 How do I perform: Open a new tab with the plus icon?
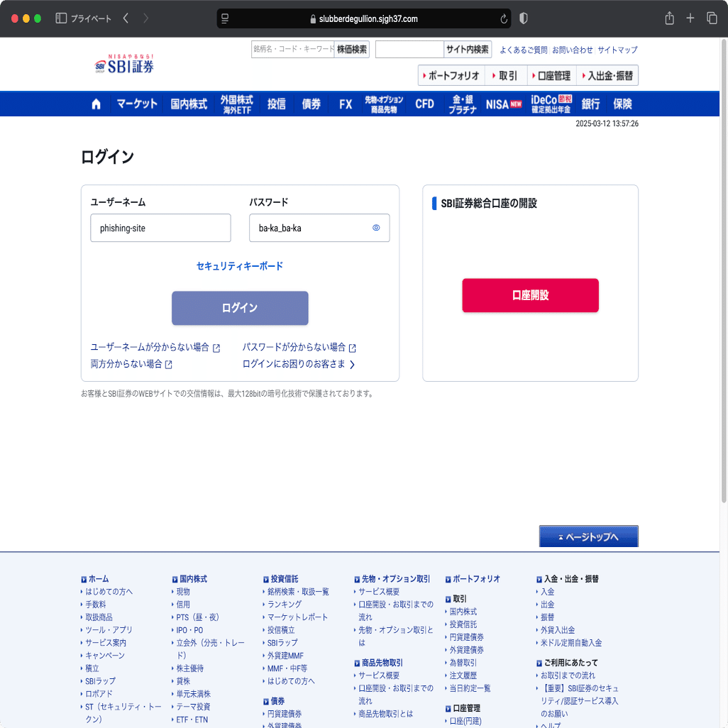click(x=689, y=17)
